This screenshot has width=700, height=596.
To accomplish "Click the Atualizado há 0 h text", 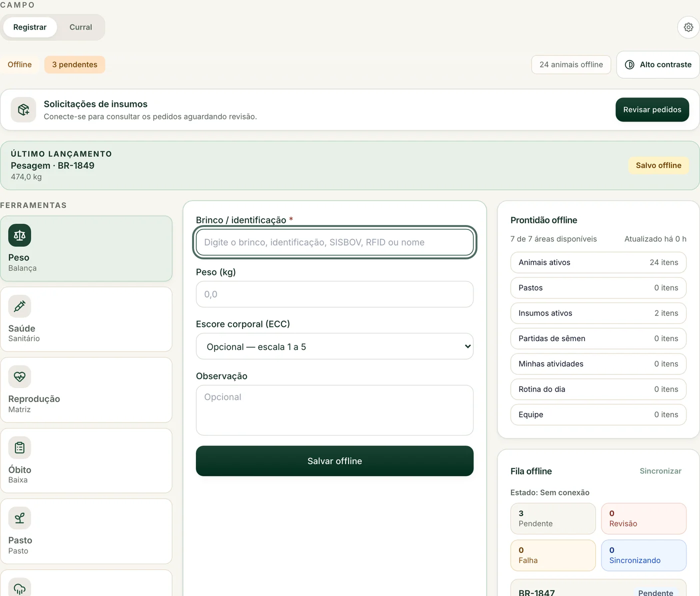I will 655,239.
